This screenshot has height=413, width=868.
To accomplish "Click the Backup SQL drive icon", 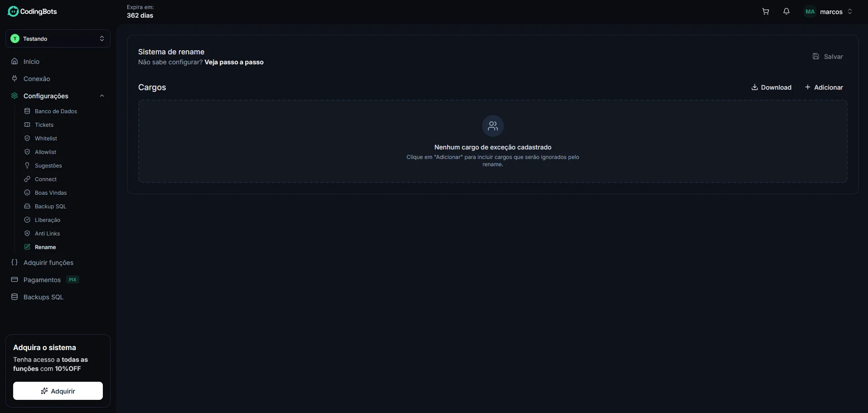I will [27, 206].
